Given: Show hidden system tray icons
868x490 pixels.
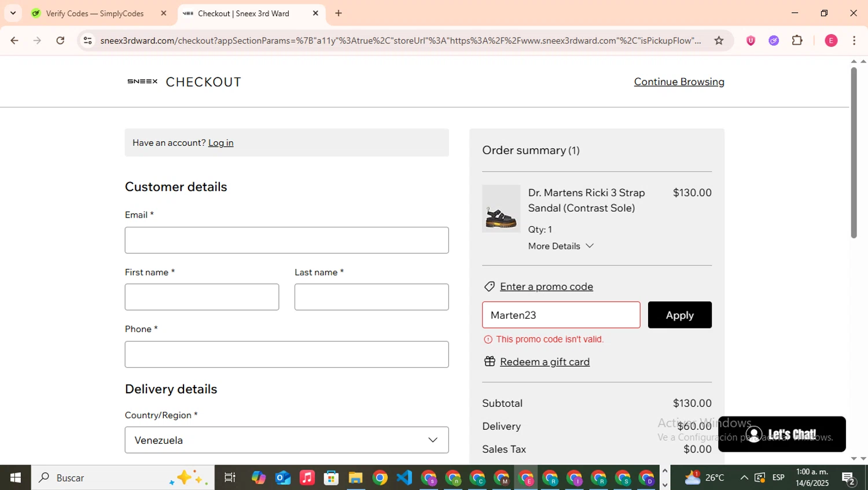Looking at the screenshot, I should (744, 477).
